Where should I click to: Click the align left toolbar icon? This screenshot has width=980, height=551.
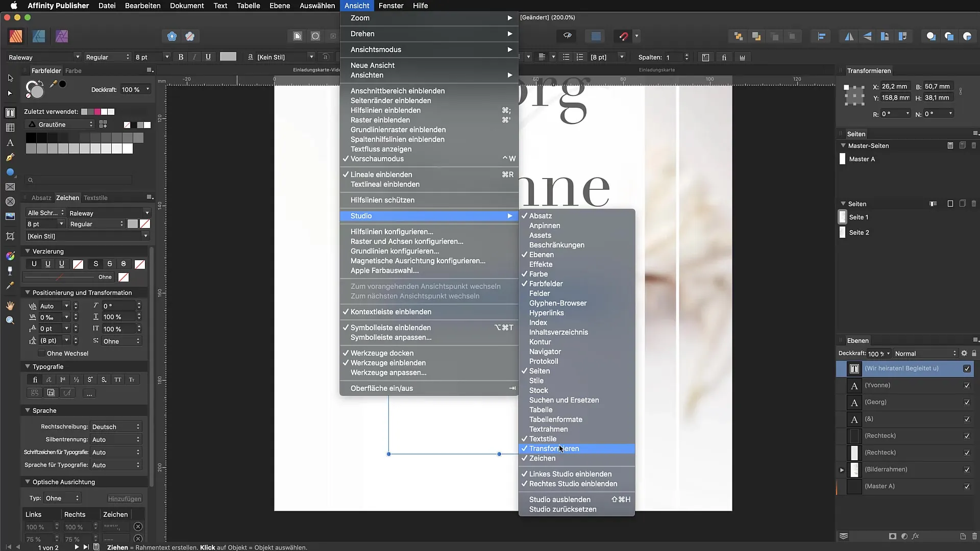click(822, 36)
